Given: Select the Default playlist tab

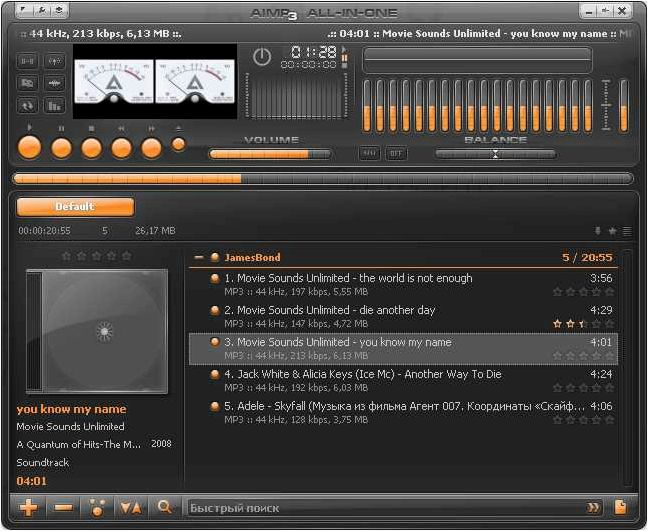Looking at the screenshot, I should coord(75,207).
